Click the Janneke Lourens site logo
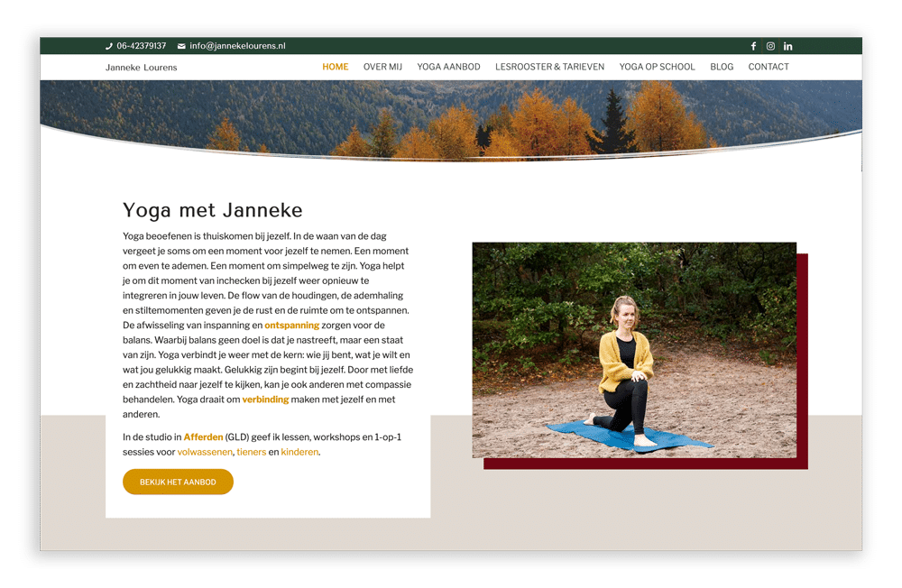Viewport: 902px width, 588px height. click(141, 68)
